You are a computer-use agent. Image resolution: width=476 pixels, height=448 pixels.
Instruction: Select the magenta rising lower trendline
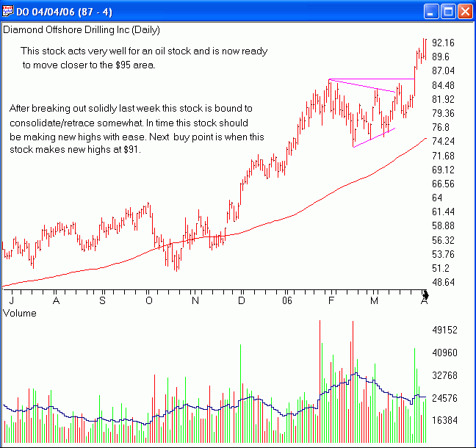click(375, 138)
